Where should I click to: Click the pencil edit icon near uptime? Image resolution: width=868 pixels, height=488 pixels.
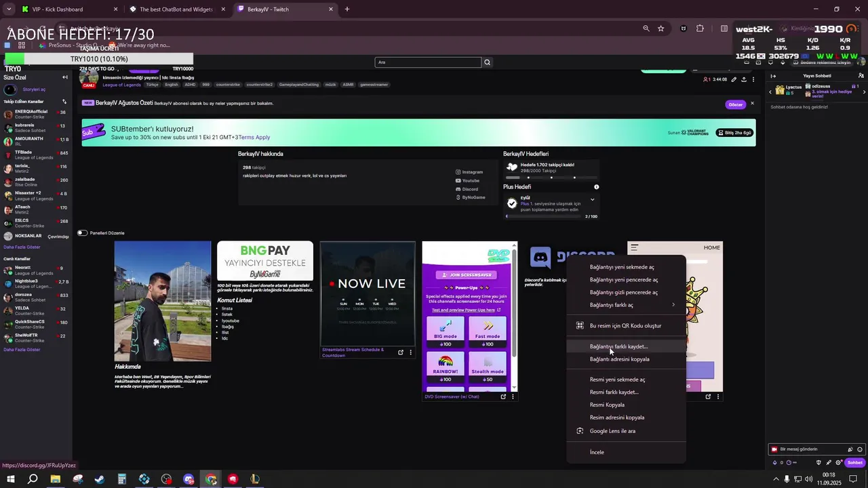click(734, 79)
